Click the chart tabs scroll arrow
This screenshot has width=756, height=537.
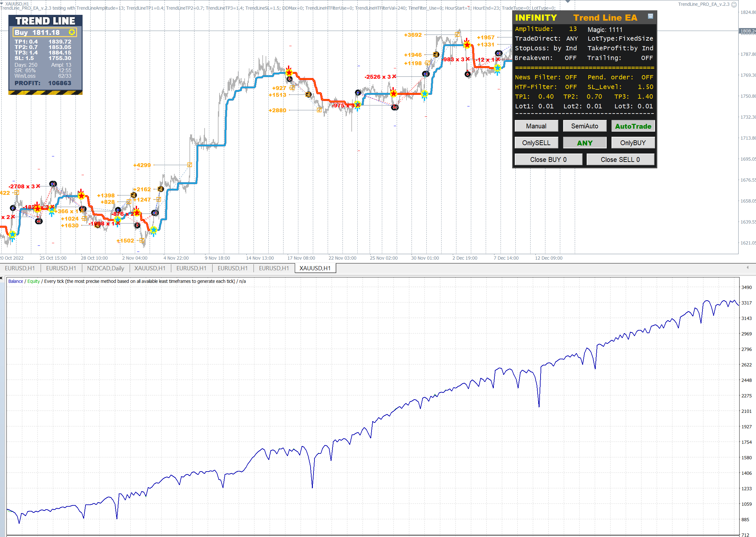point(747,267)
